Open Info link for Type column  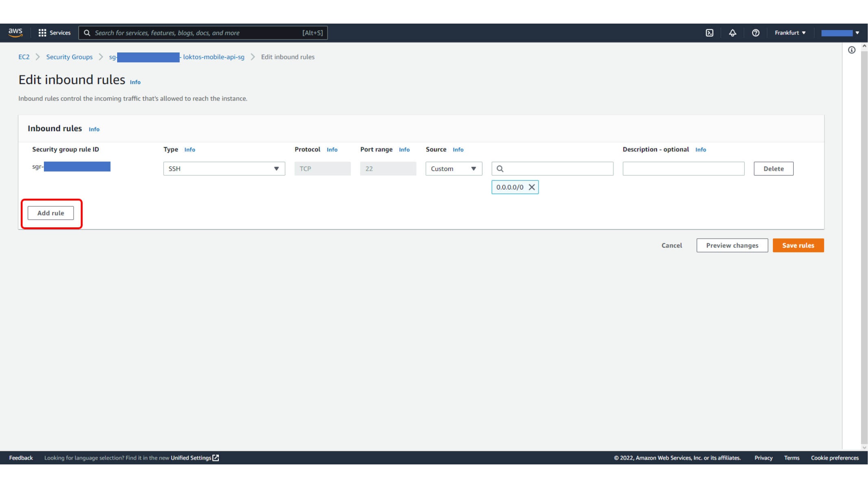pyautogui.click(x=190, y=150)
